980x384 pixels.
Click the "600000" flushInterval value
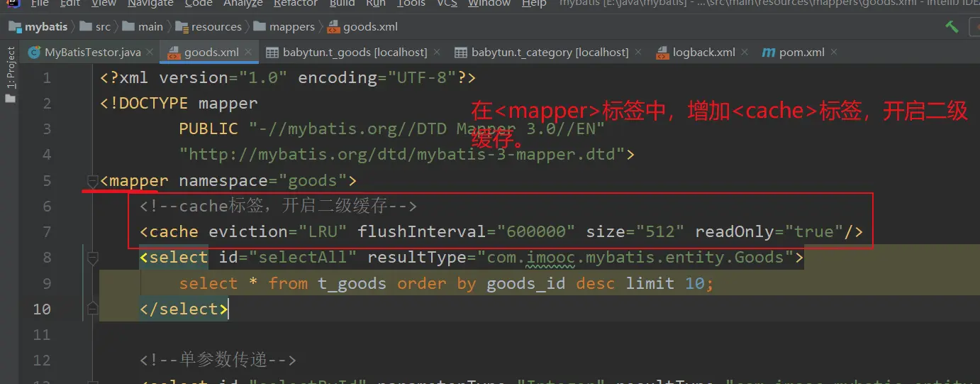coord(536,232)
